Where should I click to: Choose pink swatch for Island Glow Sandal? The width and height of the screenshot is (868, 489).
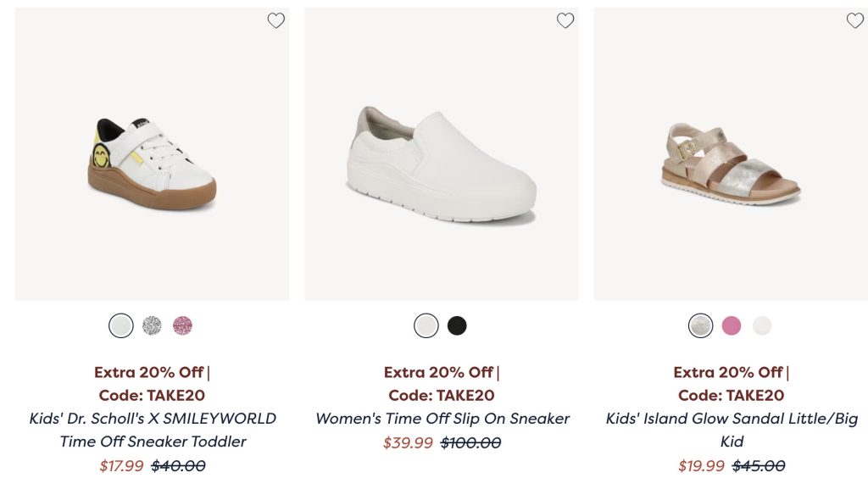coord(732,325)
